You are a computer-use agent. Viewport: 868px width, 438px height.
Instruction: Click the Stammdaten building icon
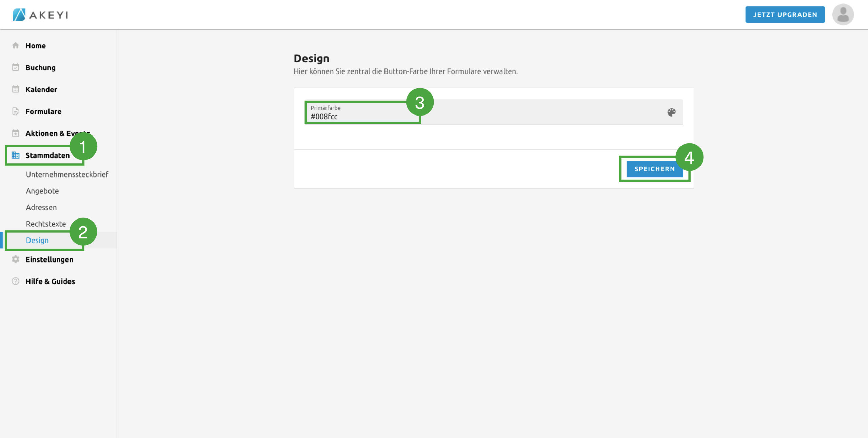tap(16, 155)
